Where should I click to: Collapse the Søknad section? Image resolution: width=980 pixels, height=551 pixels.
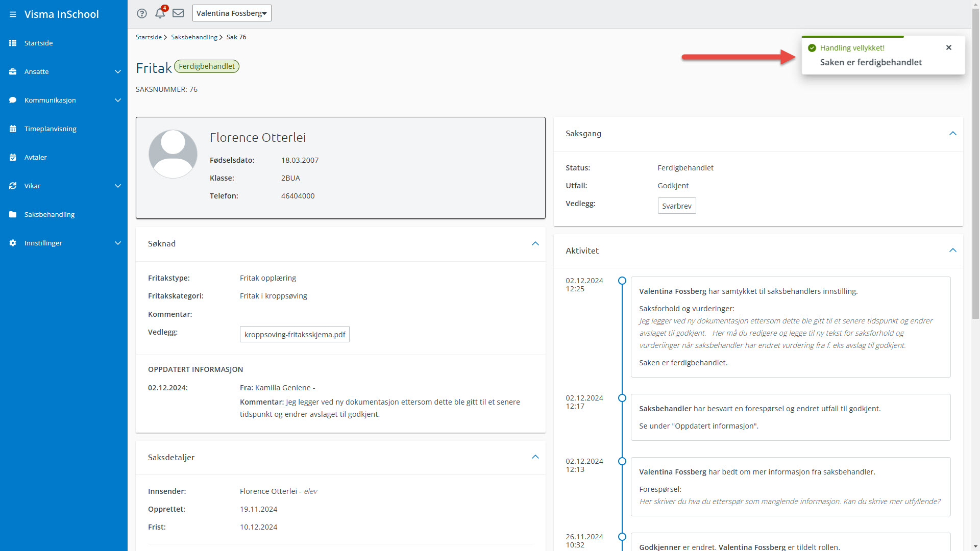[x=535, y=244]
